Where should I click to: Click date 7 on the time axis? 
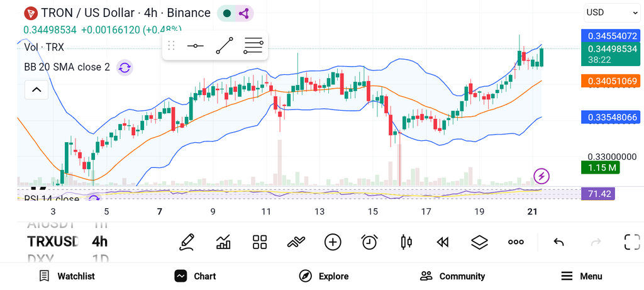(160, 211)
